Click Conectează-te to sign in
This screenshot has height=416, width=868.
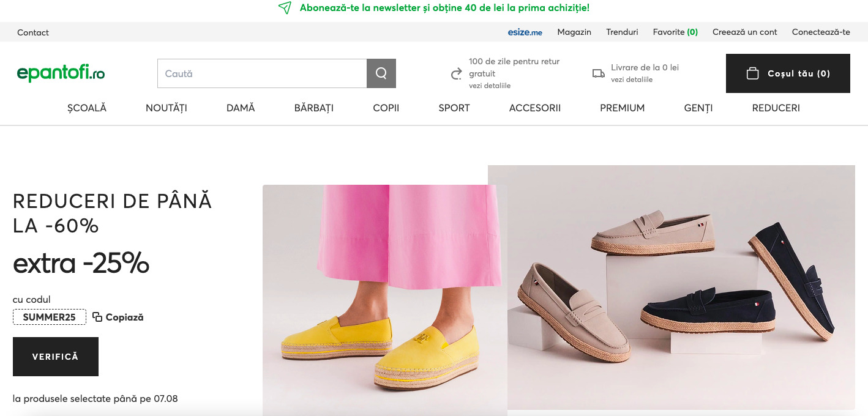click(x=821, y=32)
